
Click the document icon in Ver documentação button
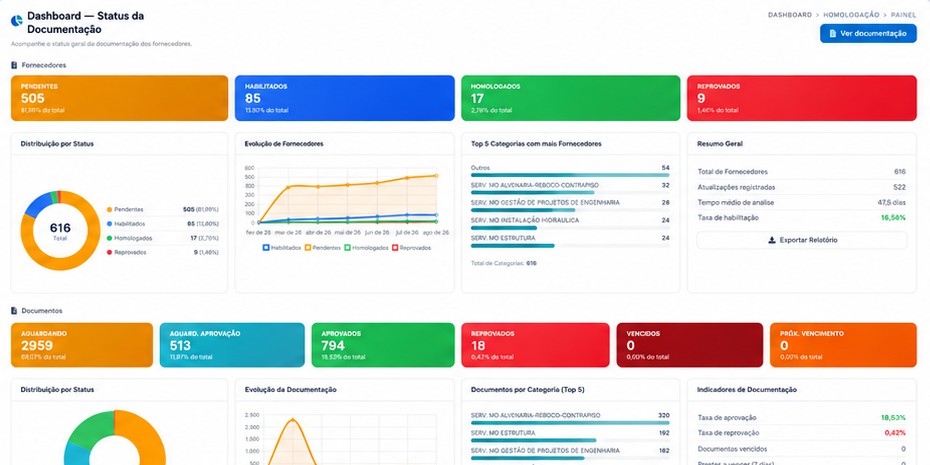click(833, 34)
